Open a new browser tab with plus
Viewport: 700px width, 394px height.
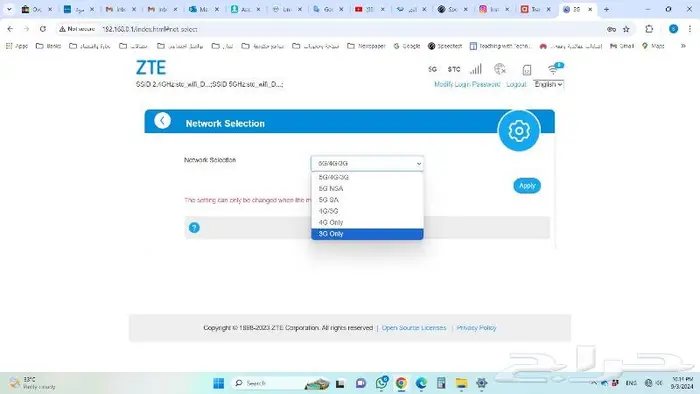point(606,9)
